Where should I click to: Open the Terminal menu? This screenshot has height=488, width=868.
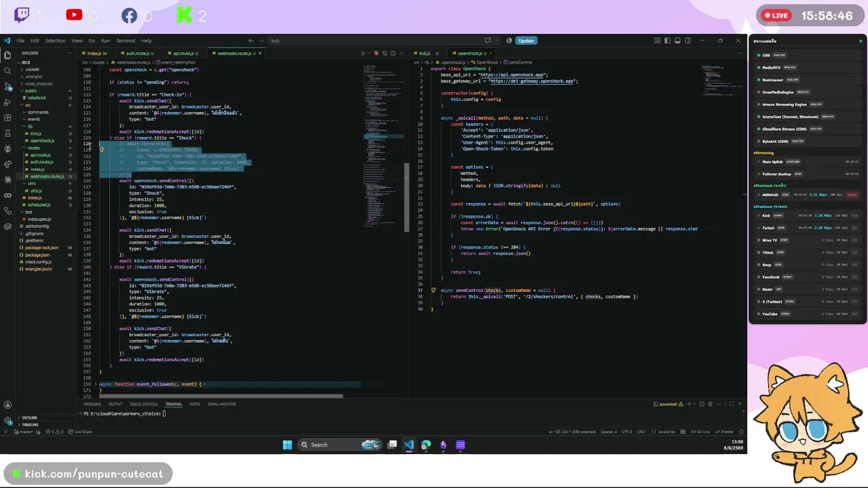(x=125, y=41)
